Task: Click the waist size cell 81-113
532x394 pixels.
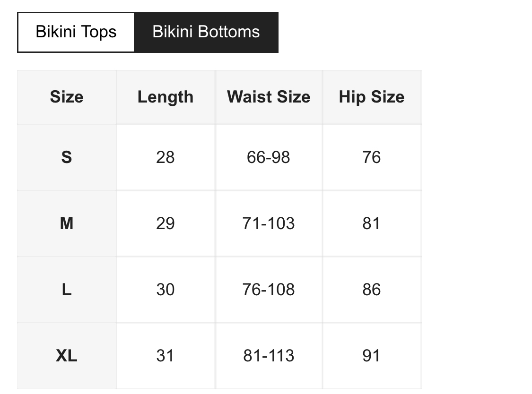Action: [269, 355]
